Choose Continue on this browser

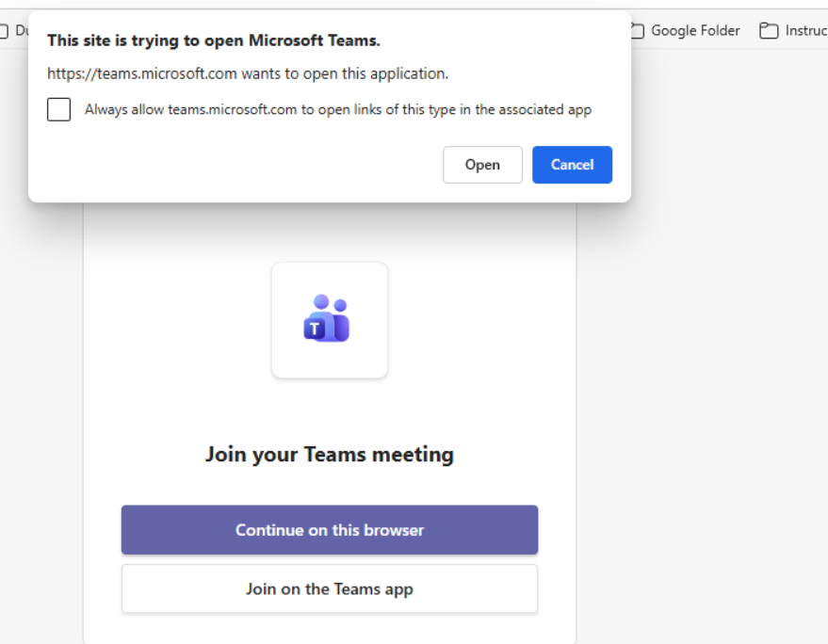(329, 530)
